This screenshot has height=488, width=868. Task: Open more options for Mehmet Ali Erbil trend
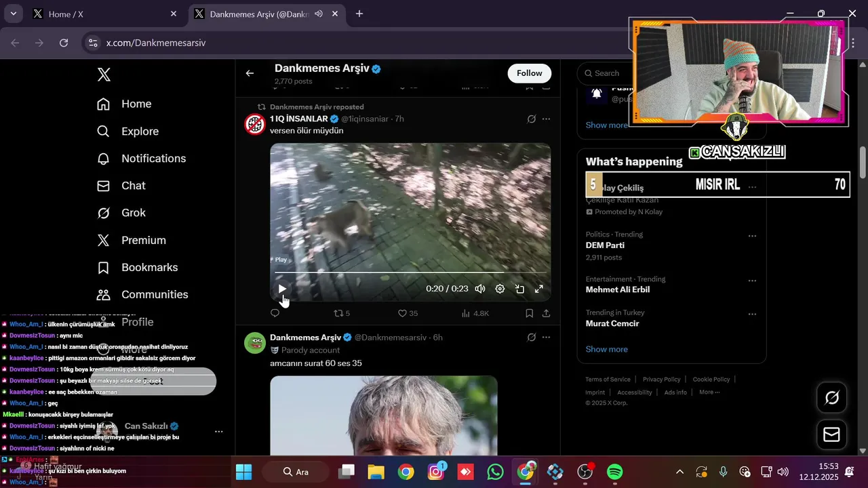(752, 281)
